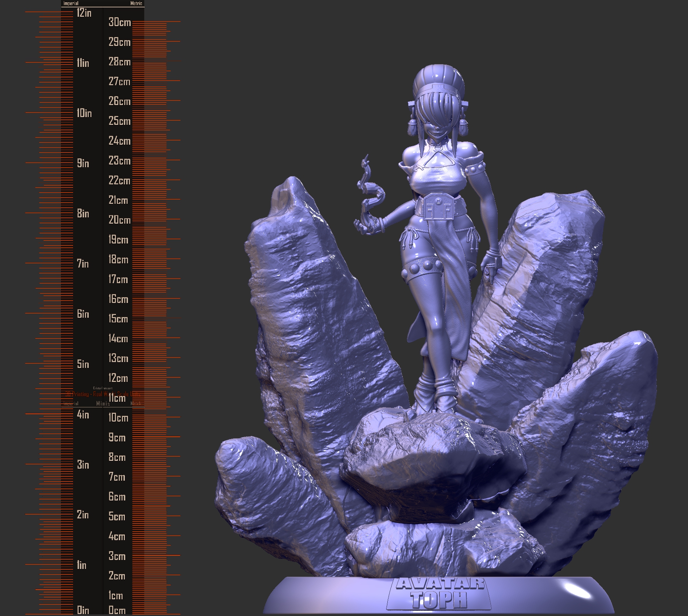Image resolution: width=688 pixels, height=616 pixels.
Task: Click the '4cm' metric label
Action: coord(117,537)
